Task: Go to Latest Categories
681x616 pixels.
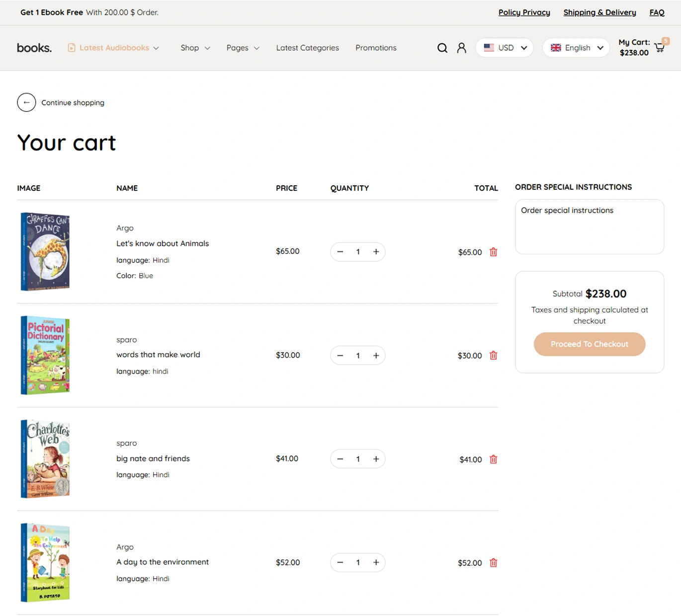Action: click(307, 48)
